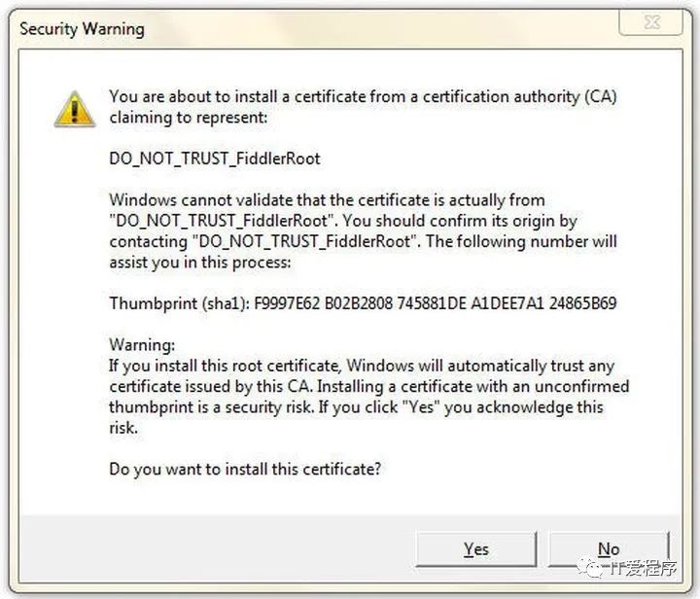
Task: Click the 'assist you in this process:' line
Action: (x=200, y=263)
